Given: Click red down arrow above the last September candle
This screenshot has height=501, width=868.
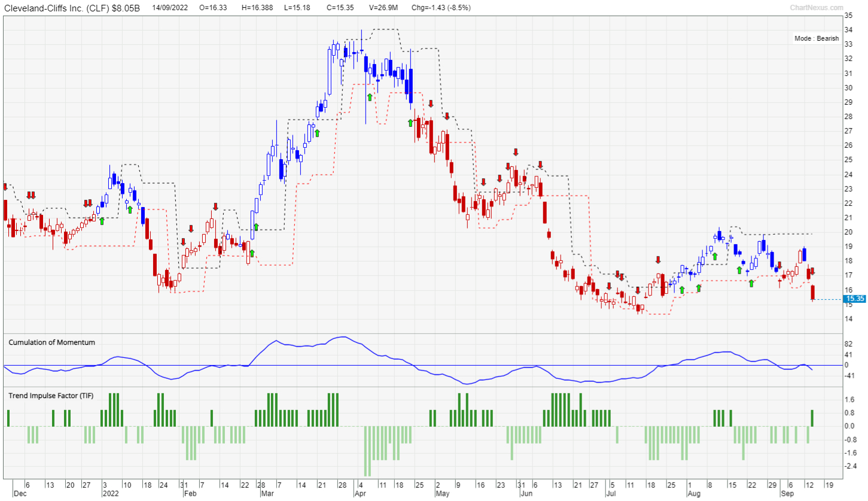Looking at the screenshot, I should tap(812, 272).
